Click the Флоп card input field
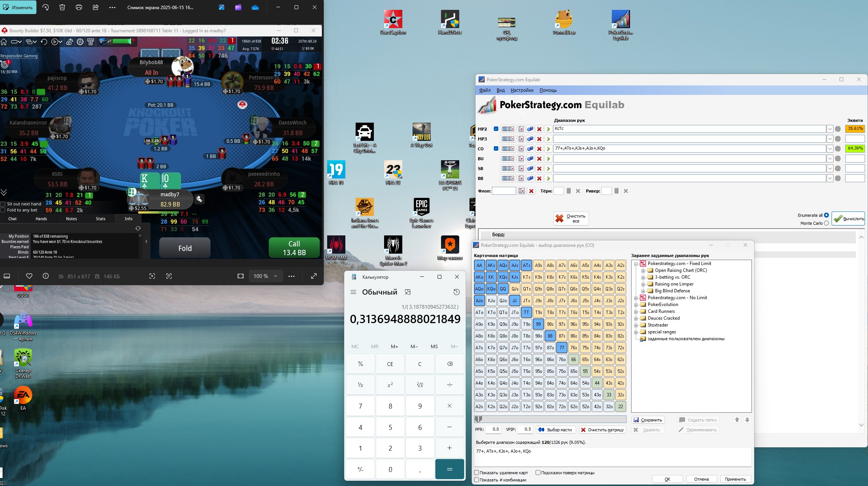This screenshot has width=868, height=486. [x=504, y=191]
